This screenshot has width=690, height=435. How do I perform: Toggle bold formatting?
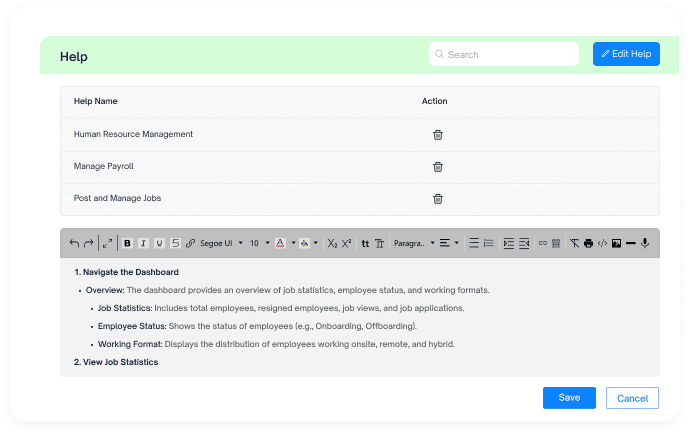[x=127, y=243]
